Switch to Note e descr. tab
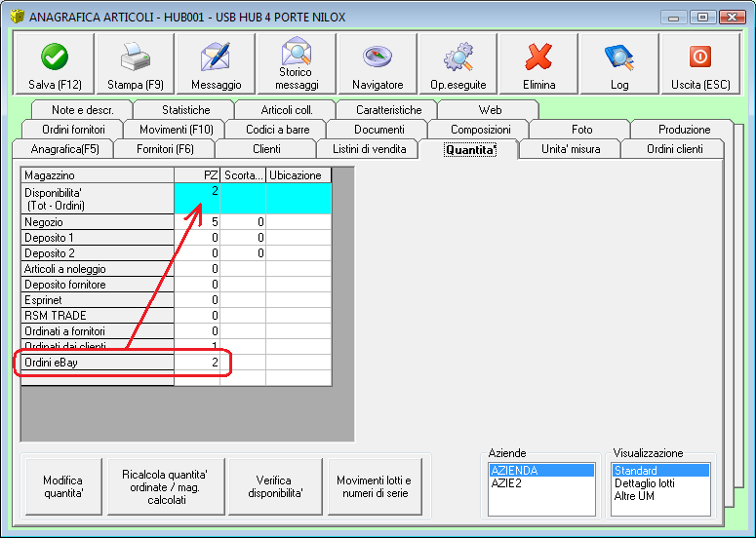Image resolution: width=756 pixels, height=538 pixels. click(x=83, y=110)
